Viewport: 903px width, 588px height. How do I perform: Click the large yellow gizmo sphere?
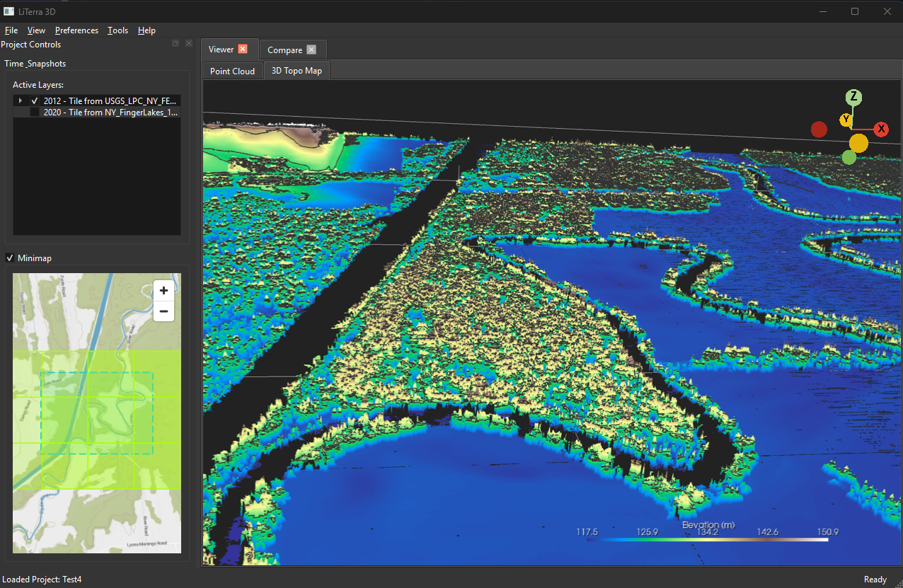pos(858,143)
